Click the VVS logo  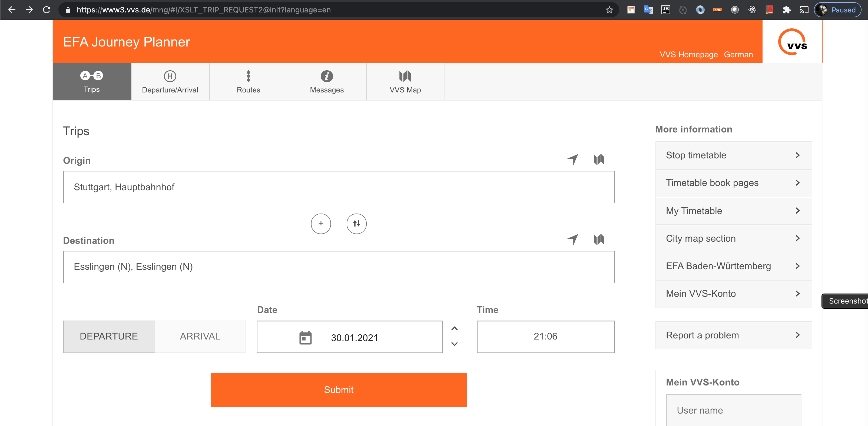[792, 42]
